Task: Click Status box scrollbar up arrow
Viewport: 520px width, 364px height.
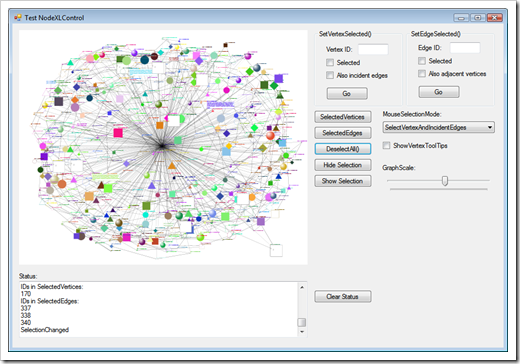Action: click(x=302, y=287)
